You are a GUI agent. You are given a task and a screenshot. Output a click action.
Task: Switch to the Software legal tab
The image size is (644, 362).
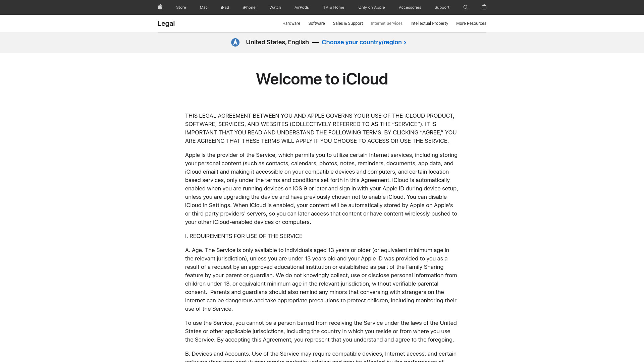pos(317,23)
